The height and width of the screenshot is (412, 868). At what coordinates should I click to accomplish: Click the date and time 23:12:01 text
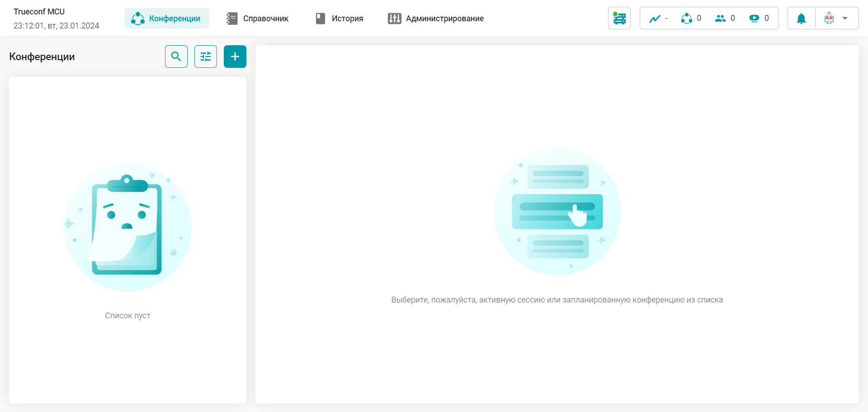tap(57, 26)
